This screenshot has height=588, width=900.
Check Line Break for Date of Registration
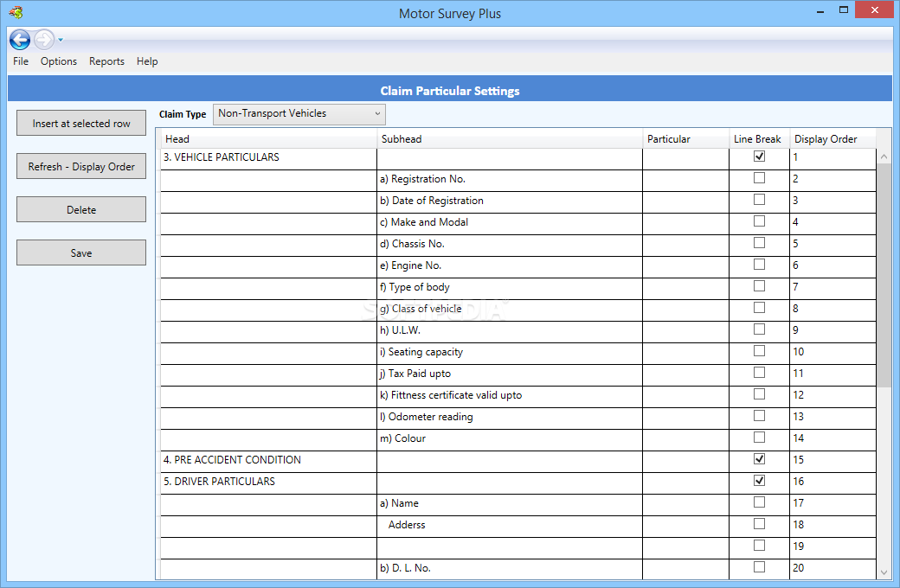(x=759, y=200)
